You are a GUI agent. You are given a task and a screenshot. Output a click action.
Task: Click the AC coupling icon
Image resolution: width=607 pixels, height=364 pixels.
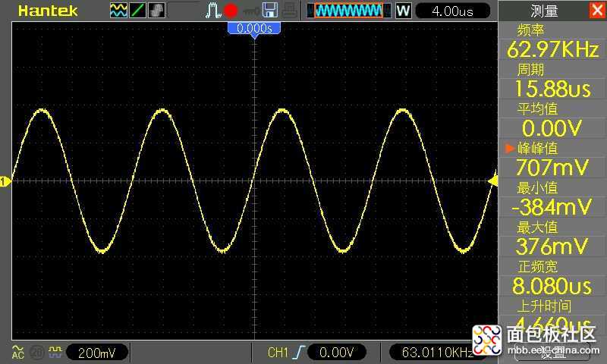tap(17, 352)
